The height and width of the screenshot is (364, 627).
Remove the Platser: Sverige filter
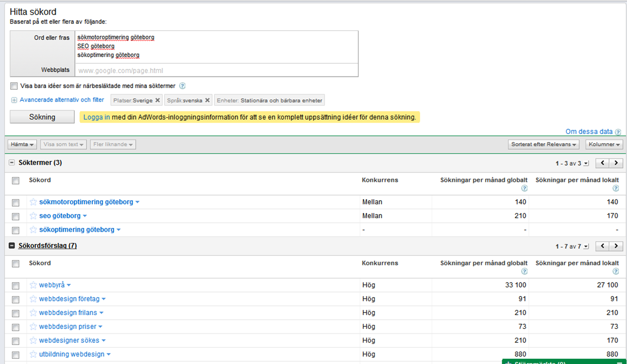point(157,100)
